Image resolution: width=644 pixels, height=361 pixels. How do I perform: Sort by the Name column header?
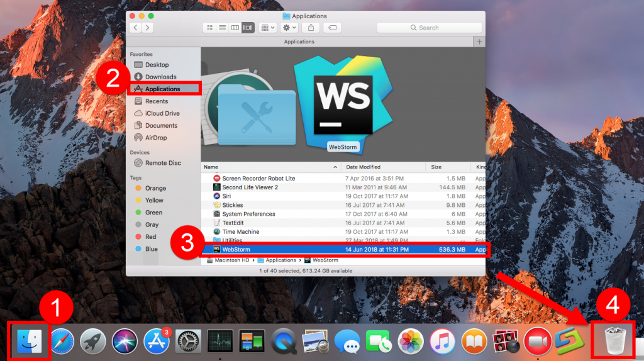pyautogui.click(x=270, y=167)
